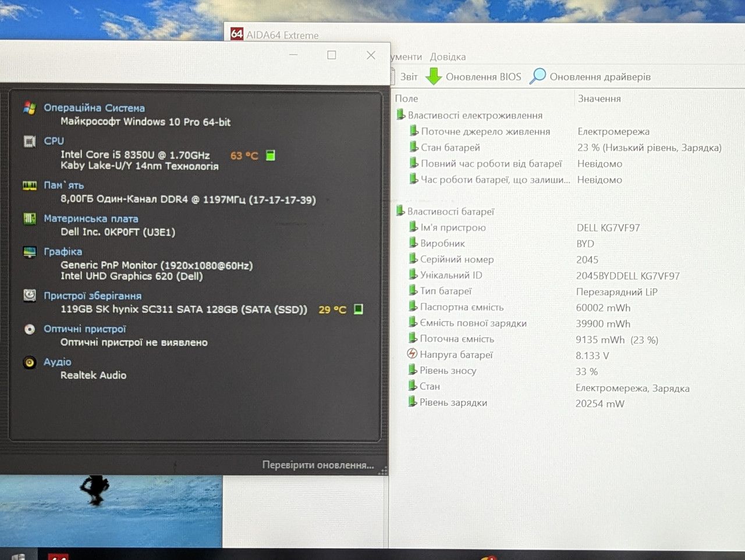Click the Звіт toolbar button
The image size is (745, 560).
(x=409, y=77)
